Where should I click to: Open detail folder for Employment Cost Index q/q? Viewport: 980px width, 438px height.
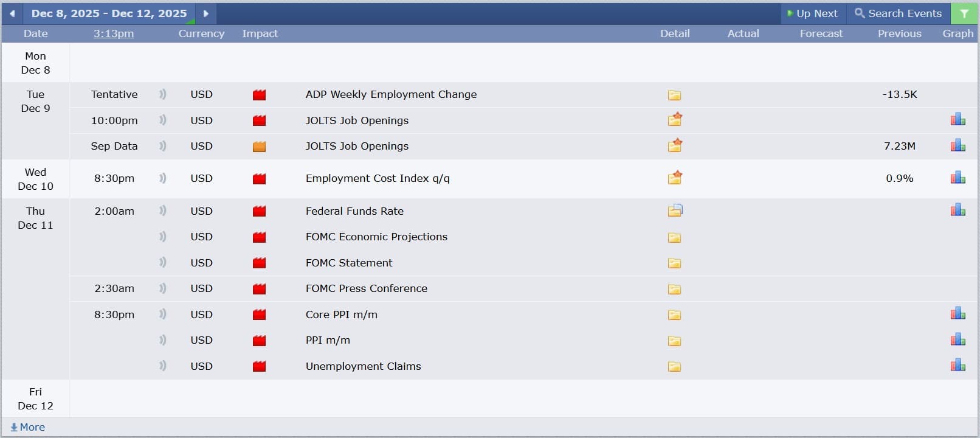[674, 178]
